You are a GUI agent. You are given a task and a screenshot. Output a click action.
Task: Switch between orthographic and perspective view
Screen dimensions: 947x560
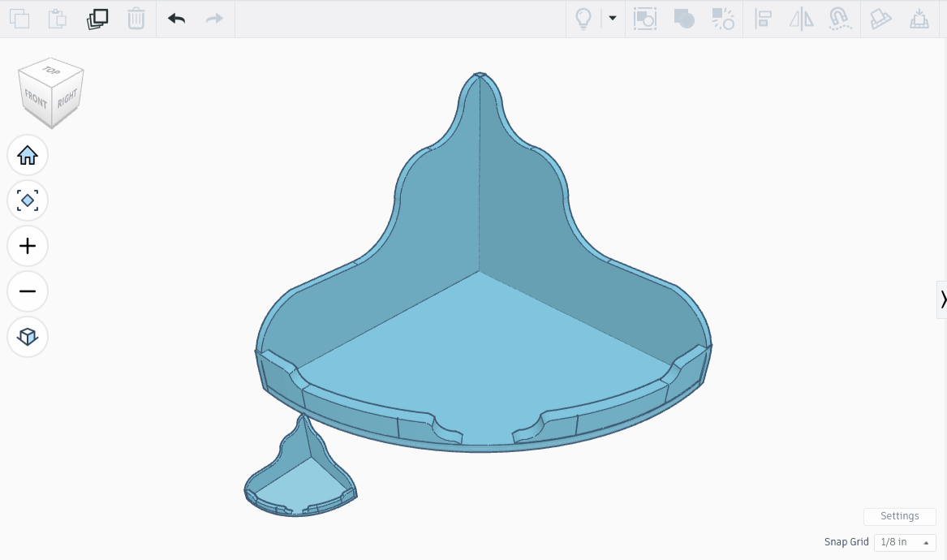tap(28, 337)
